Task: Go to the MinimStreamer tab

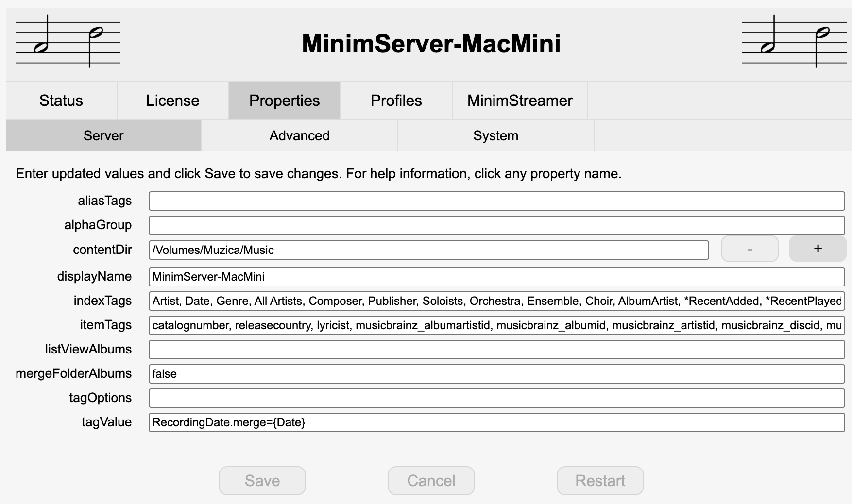Action: (520, 101)
